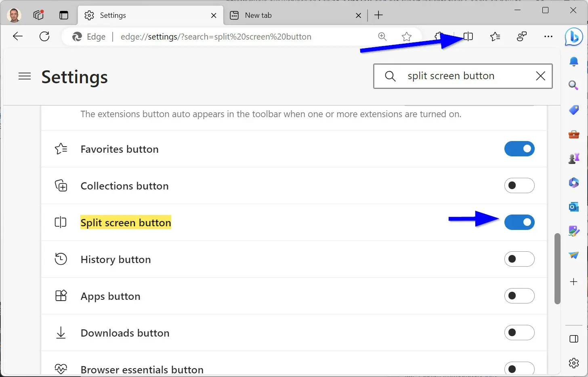Open sidebar Settings via the gear icon
This screenshot has width=588, height=377.
574,363
